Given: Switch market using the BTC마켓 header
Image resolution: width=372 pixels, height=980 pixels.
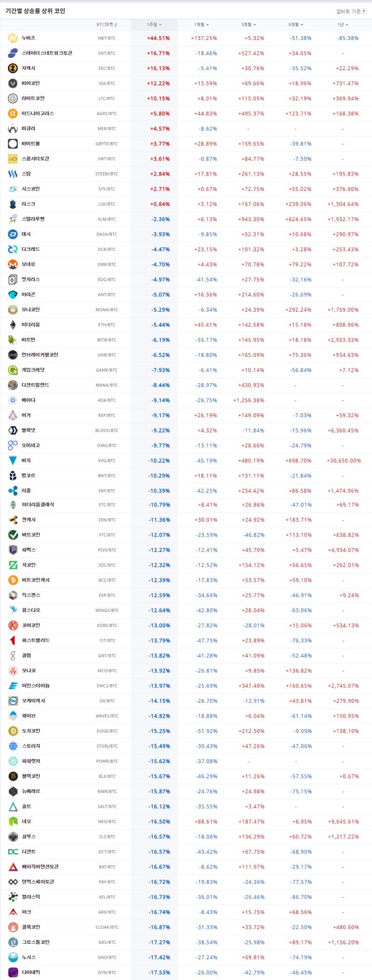Looking at the screenshot, I should [x=106, y=25].
